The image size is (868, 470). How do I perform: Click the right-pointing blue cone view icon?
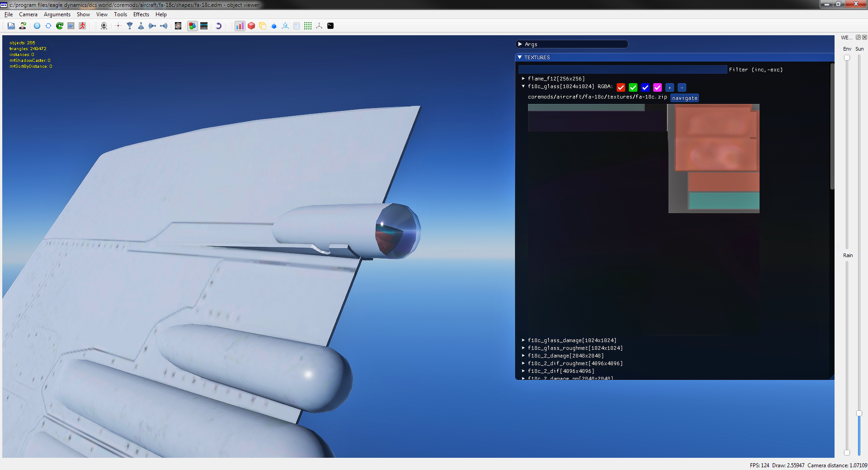click(x=152, y=26)
